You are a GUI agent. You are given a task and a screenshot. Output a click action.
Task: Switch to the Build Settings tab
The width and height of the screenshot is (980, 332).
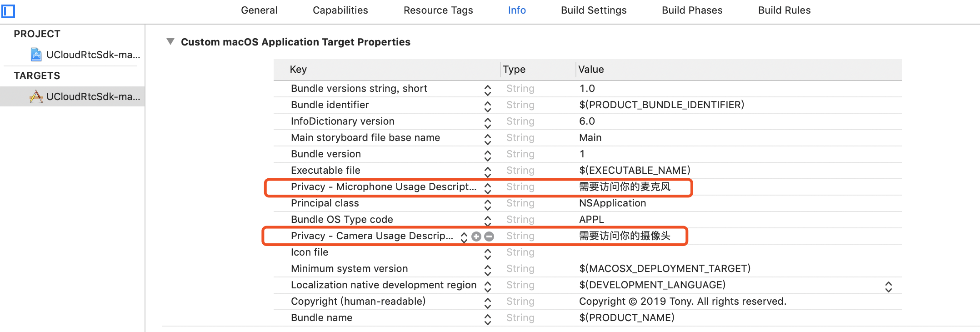click(x=593, y=10)
